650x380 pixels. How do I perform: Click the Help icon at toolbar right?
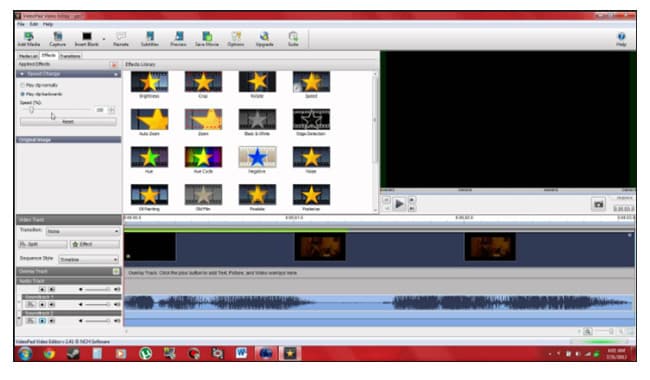click(621, 39)
